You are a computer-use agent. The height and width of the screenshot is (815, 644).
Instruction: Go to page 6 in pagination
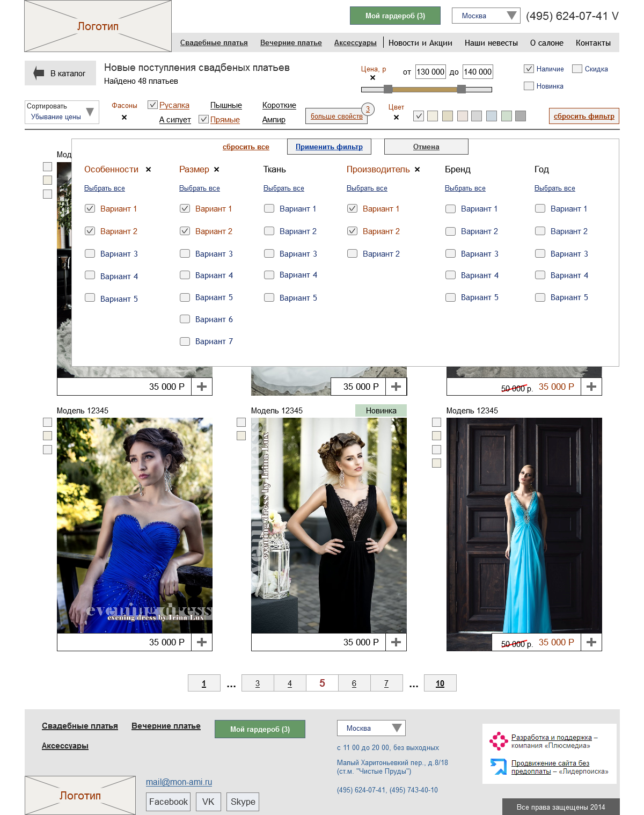point(354,683)
